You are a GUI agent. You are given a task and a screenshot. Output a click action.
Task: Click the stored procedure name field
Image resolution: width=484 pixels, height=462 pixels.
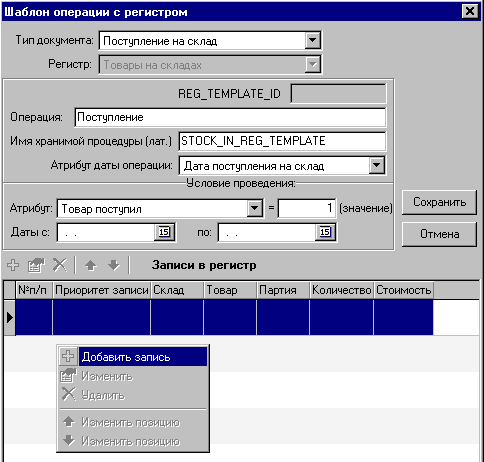(282, 141)
